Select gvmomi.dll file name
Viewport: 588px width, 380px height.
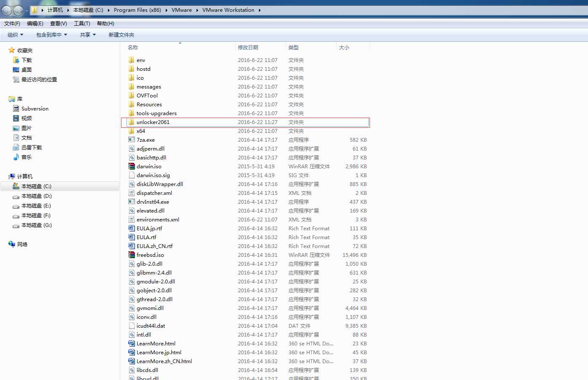coord(150,308)
